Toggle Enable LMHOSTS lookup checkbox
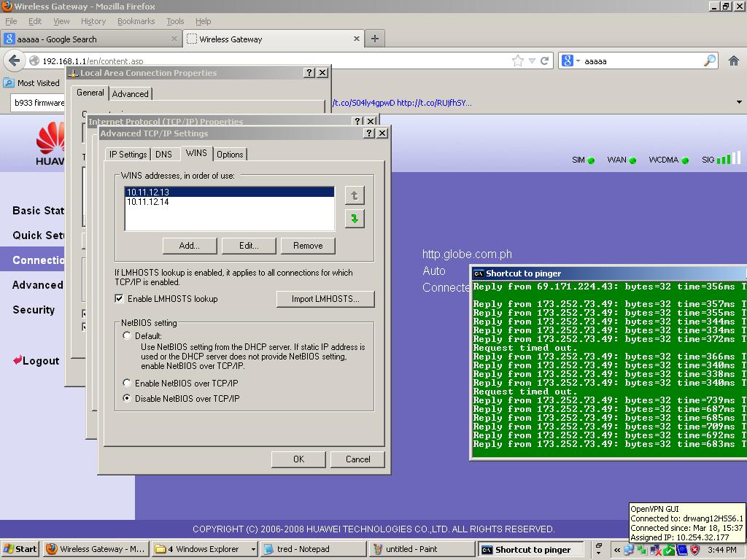The height and width of the screenshot is (560, 747). pyautogui.click(x=119, y=298)
